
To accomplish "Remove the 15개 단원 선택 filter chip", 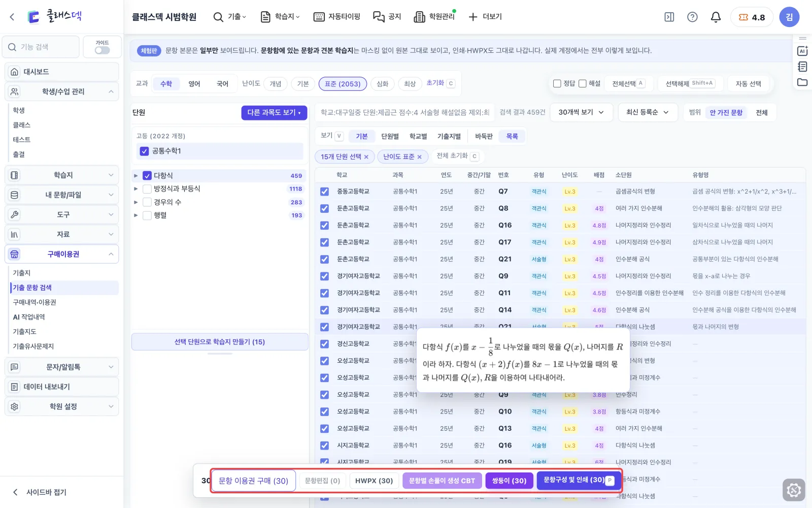I will (x=366, y=157).
